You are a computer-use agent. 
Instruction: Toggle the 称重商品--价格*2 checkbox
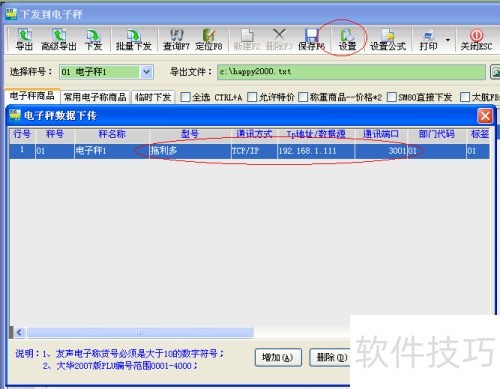tap(303, 97)
